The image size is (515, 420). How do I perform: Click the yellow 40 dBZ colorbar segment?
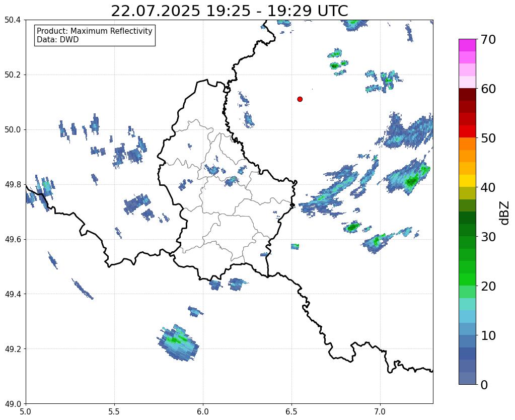click(467, 181)
